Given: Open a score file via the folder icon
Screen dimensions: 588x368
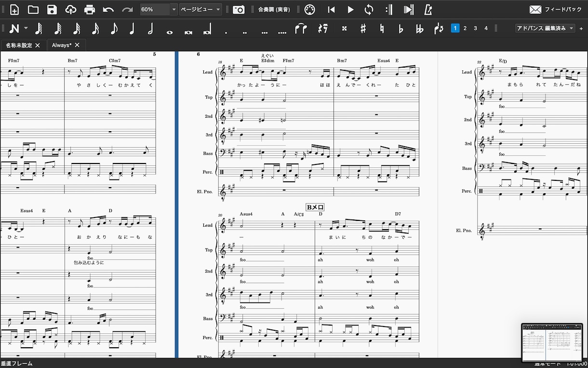Looking at the screenshot, I should [33, 9].
